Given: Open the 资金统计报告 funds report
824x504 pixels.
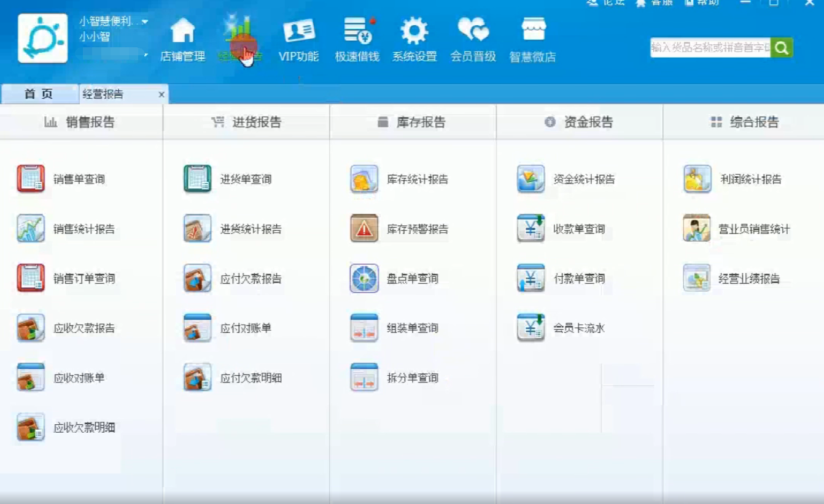Looking at the screenshot, I should (x=572, y=177).
